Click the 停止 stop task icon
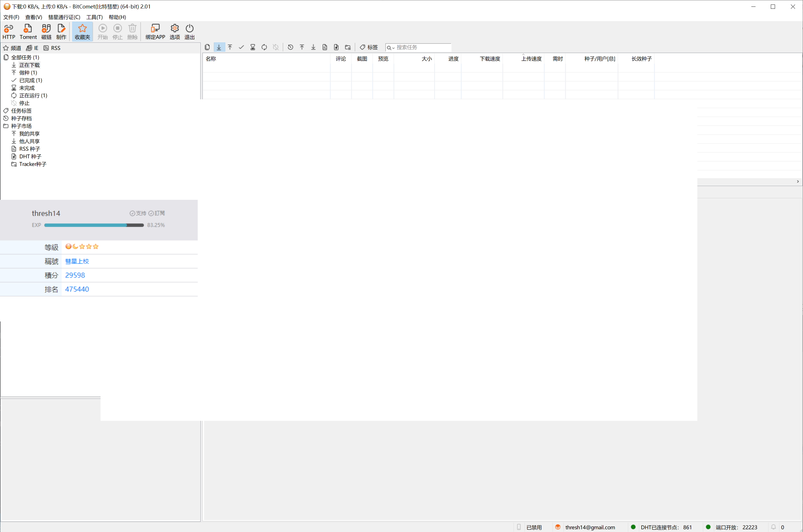 [117, 32]
